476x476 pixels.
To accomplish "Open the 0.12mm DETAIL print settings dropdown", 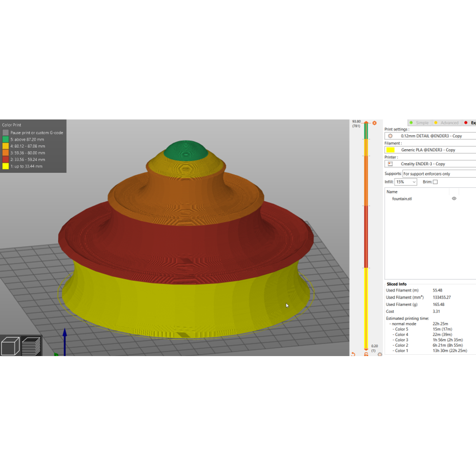I will point(430,136).
